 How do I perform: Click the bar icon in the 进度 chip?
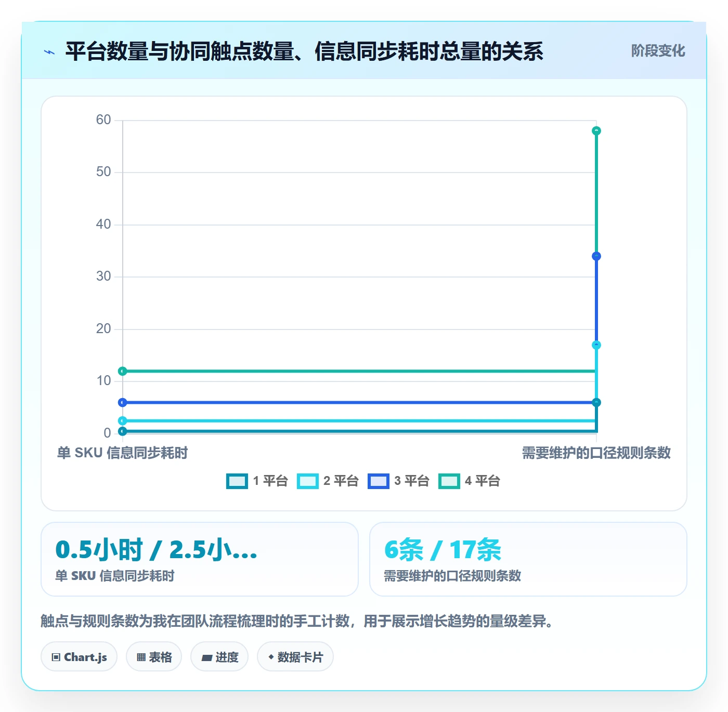coord(206,658)
